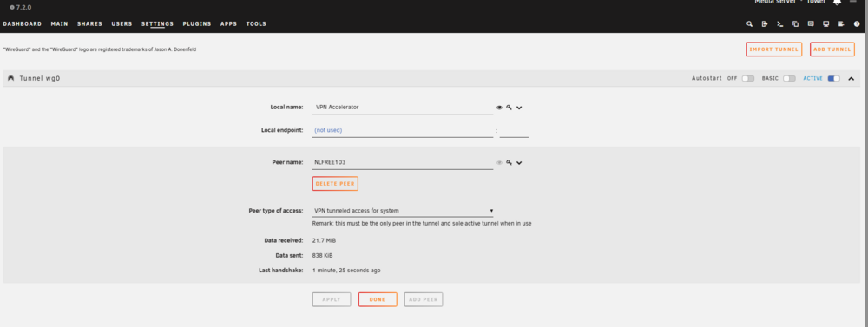Image resolution: width=868 pixels, height=327 pixels.
Task: Go to the Main tab
Action: pos(59,23)
